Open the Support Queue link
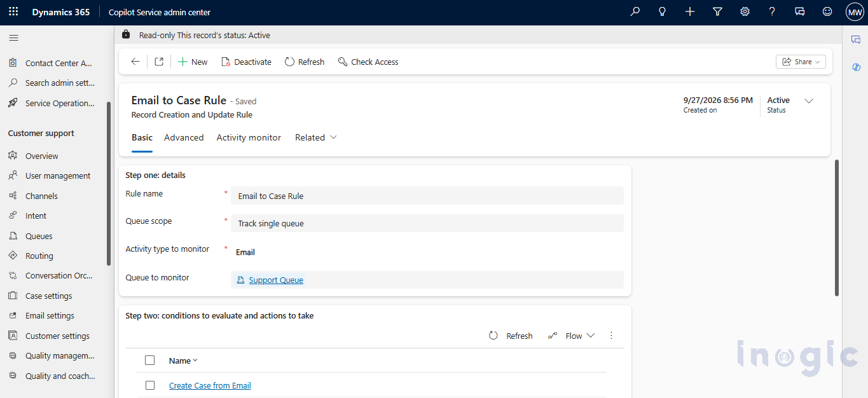868x398 pixels. coord(276,280)
